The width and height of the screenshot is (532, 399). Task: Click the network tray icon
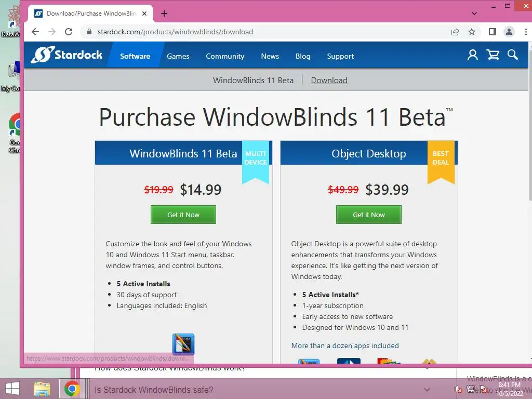tap(471, 389)
